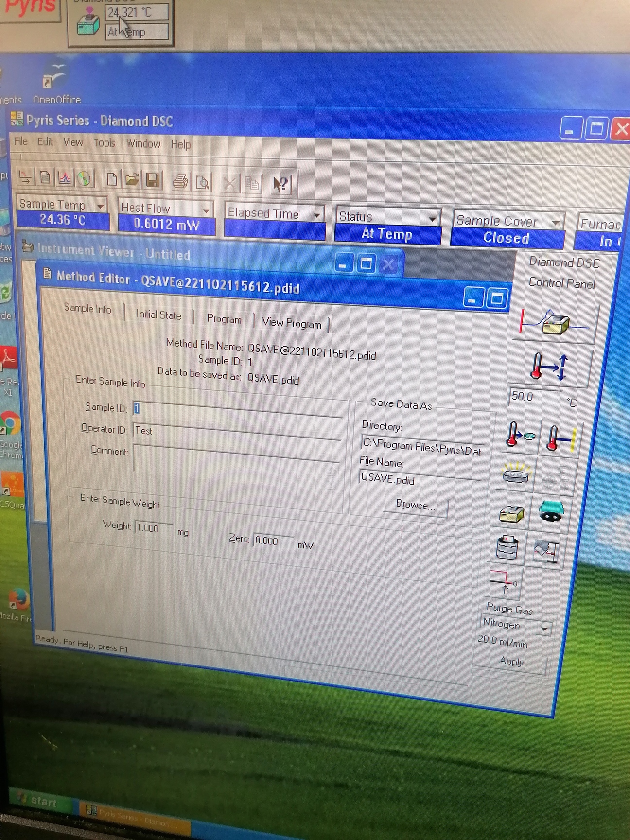Open the File menu
The image size is (630, 840).
(20, 141)
